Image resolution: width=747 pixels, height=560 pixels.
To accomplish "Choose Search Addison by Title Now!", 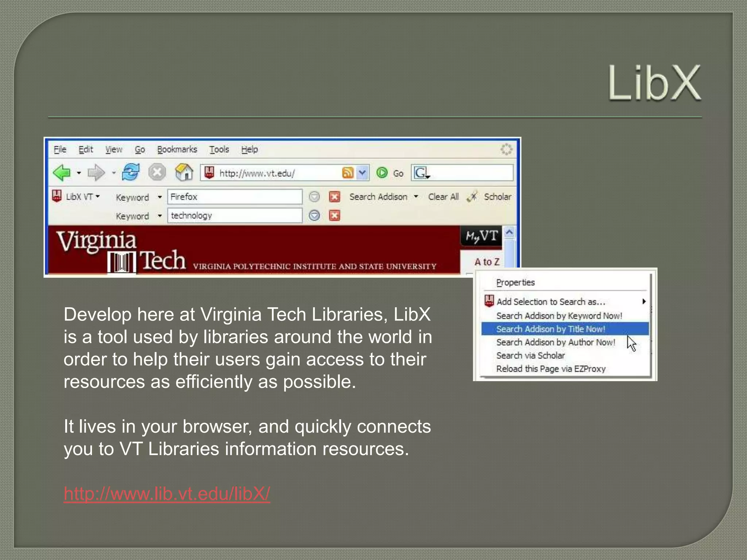I will tap(565, 329).
